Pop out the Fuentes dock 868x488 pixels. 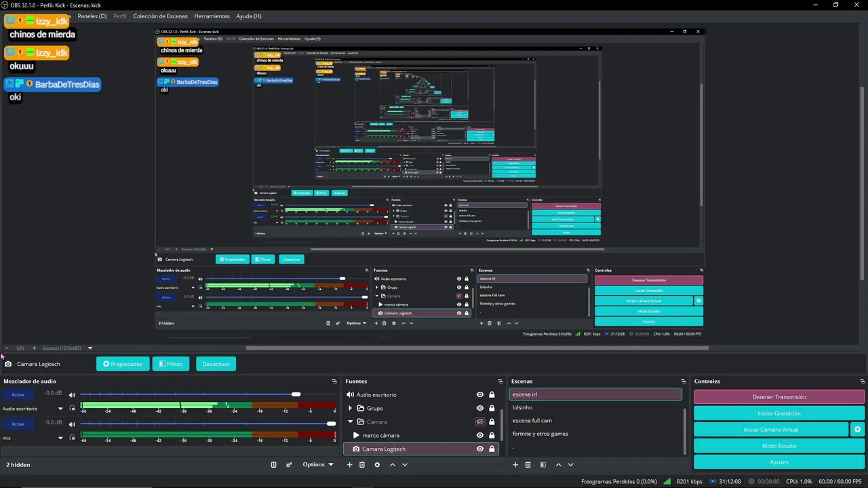point(500,382)
